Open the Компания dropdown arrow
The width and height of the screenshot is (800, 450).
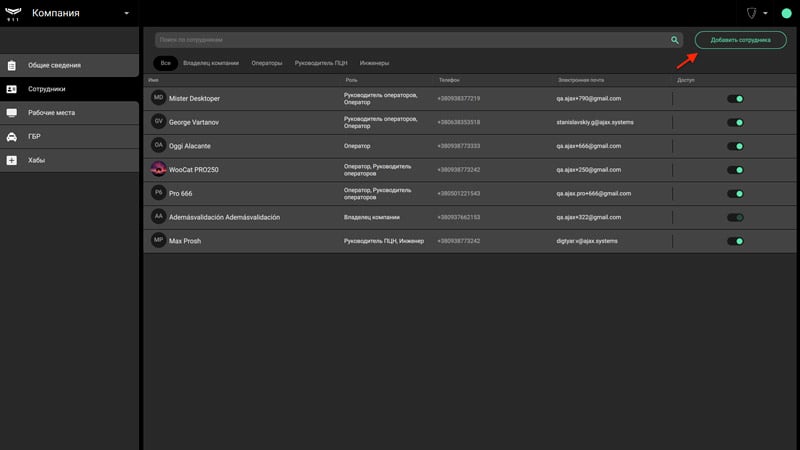[127, 13]
